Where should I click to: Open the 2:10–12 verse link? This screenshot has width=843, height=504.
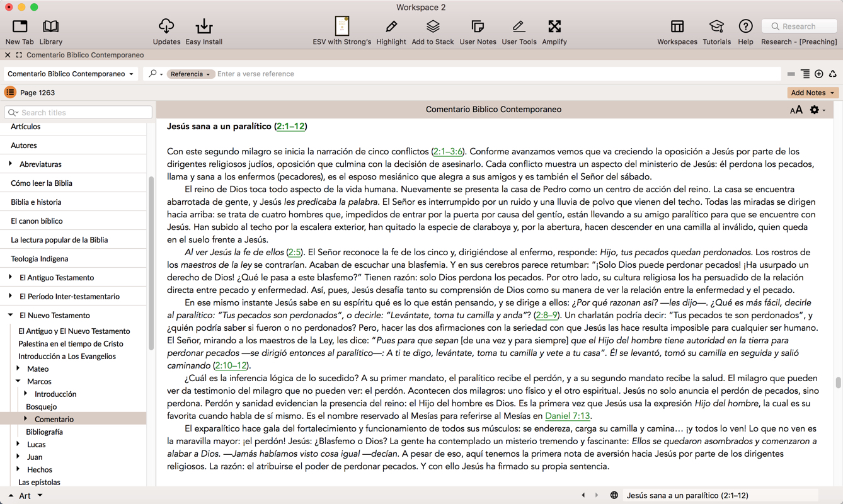point(231,366)
